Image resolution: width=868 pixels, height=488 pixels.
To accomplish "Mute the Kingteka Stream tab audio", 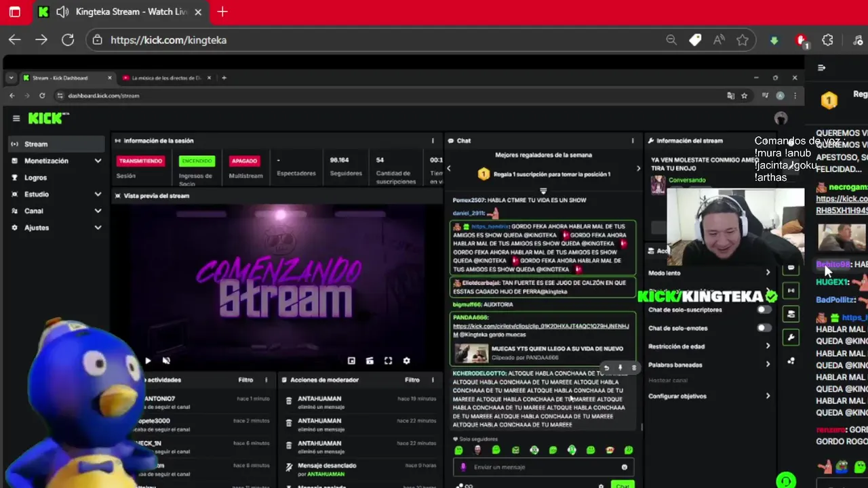I will coord(63,12).
